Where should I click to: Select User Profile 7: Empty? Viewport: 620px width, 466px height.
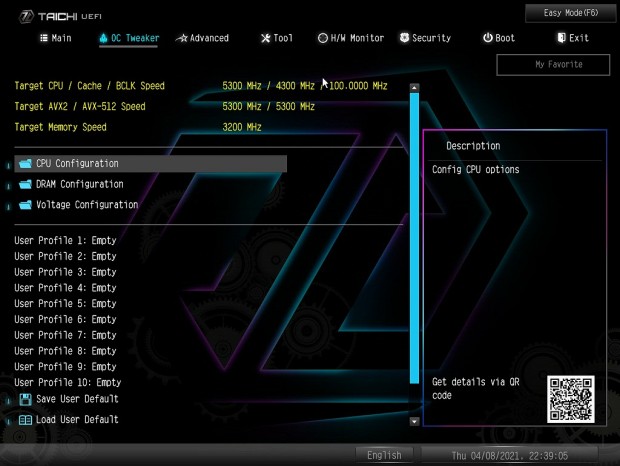pos(65,335)
